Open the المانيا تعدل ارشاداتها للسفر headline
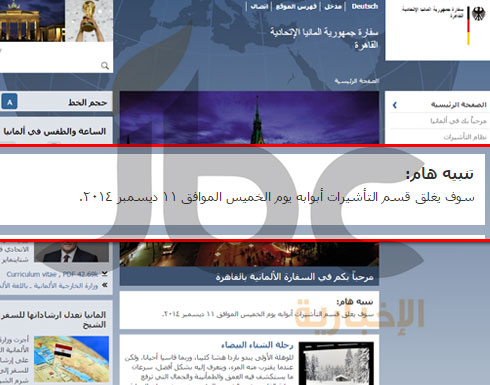490x385 pixels. tap(53, 319)
